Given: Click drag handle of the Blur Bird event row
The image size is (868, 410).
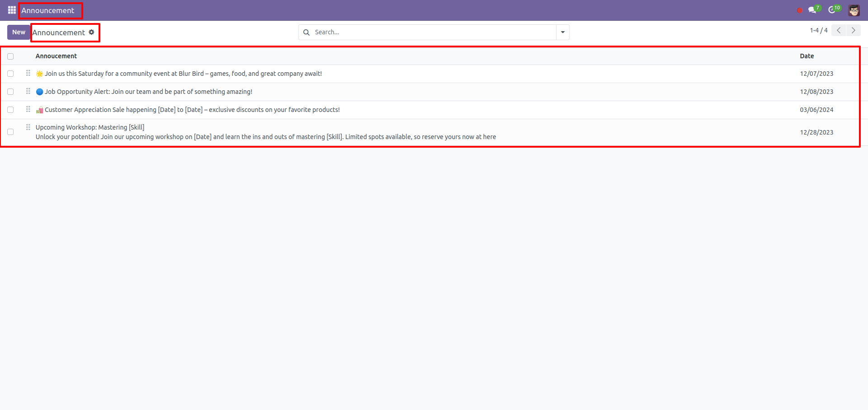Looking at the screenshot, I should (28, 73).
